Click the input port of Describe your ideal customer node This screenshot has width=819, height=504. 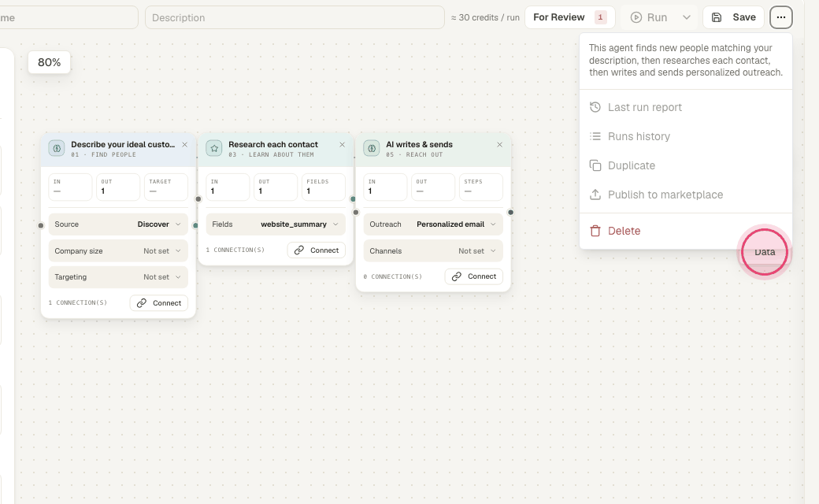[x=41, y=226]
